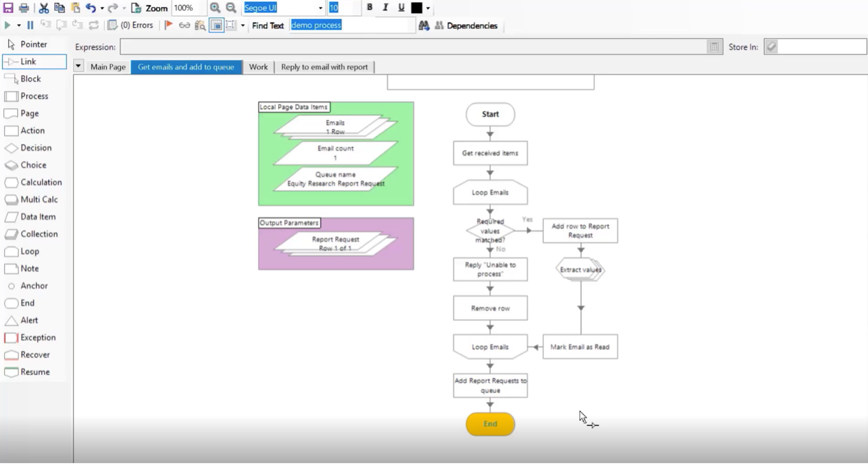
Task: Click the Pause debug icon
Action: [x=30, y=25]
